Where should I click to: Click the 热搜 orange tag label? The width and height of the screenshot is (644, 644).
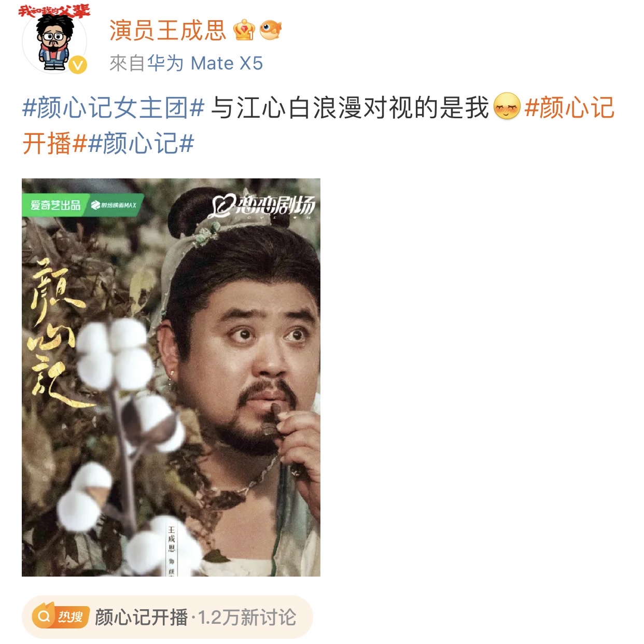[71, 617]
